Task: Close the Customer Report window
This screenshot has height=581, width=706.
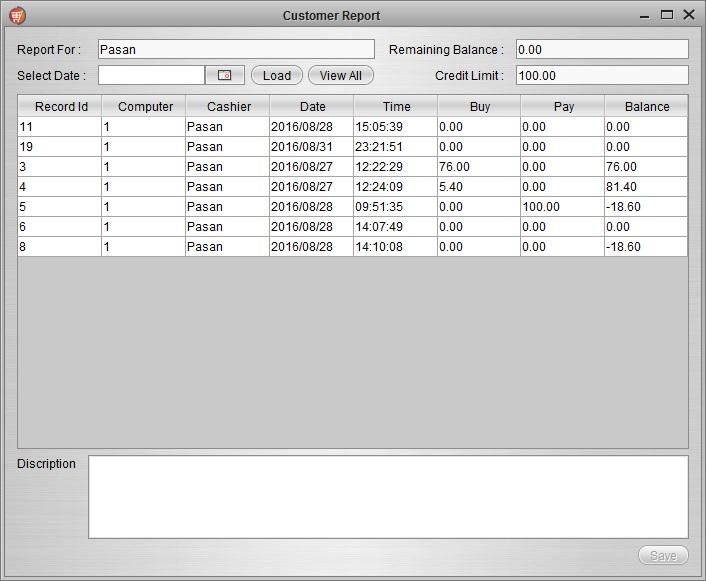Action: pyautogui.click(x=689, y=15)
